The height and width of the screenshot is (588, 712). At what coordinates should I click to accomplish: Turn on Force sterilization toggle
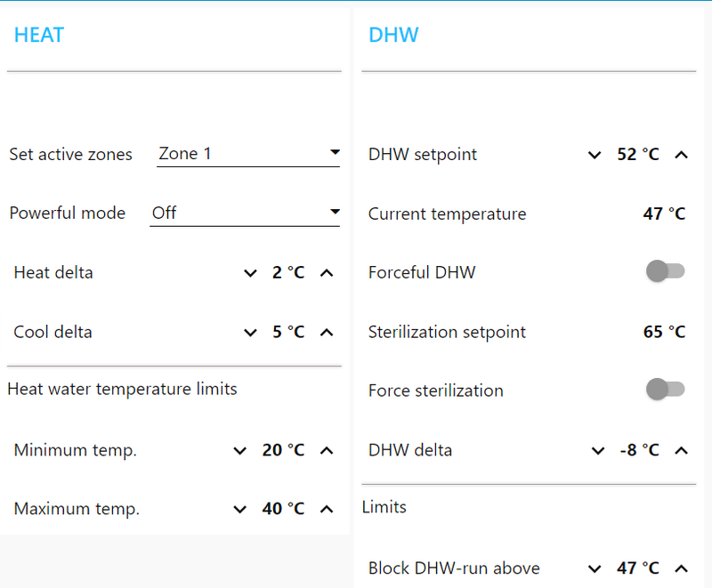pyautogui.click(x=665, y=390)
